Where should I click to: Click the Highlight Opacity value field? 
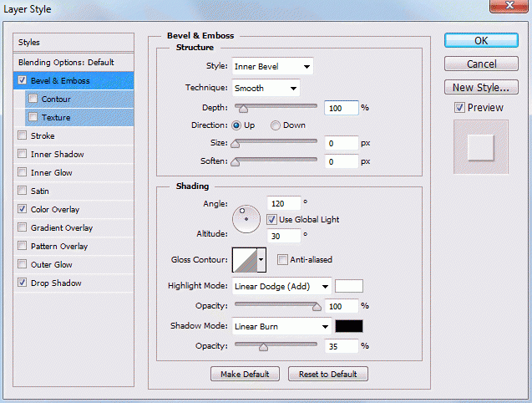[342, 306]
